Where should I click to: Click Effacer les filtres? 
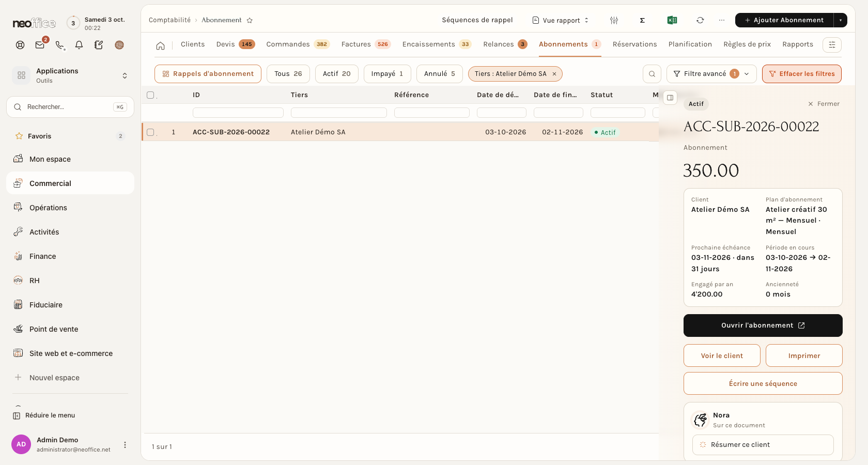coord(802,74)
